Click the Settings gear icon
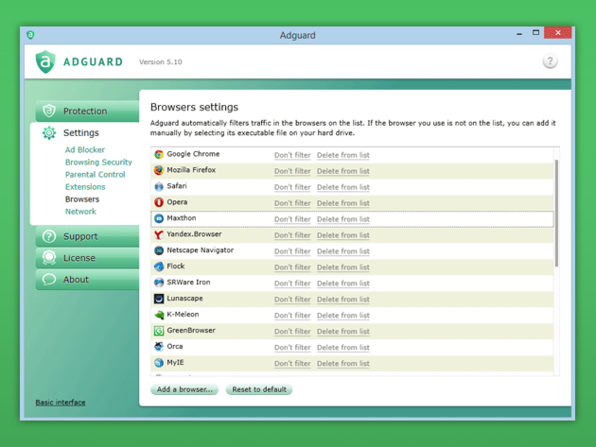The image size is (596, 447). click(49, 133)
